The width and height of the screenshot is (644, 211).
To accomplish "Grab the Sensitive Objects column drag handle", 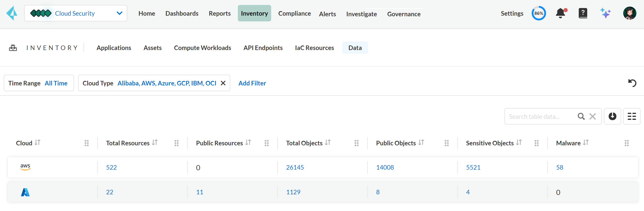I will pos(537,143).
